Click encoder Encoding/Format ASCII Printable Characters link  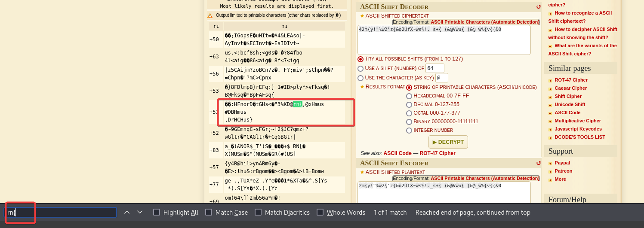click(484, 178)
